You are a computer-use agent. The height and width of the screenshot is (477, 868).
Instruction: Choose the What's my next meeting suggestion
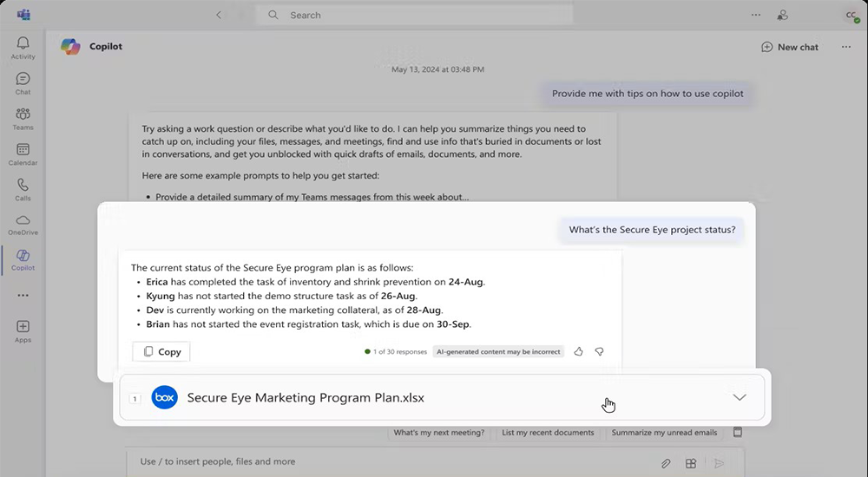pyautogui.click(x=439, y=433)
